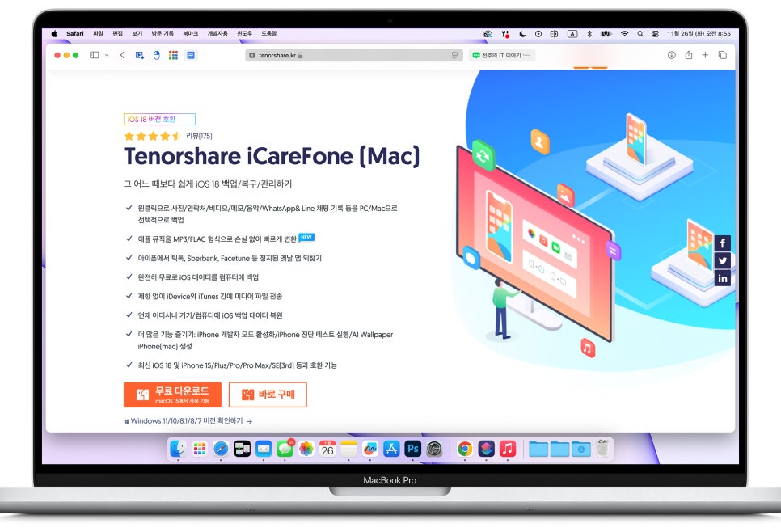Open the sidebar tab group dropdown chevron

pos(107,55)
